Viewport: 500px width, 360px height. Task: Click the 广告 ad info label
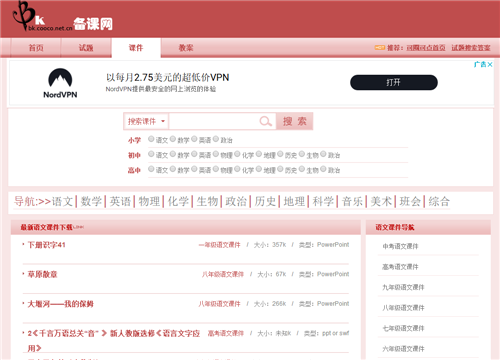point(480,64)
